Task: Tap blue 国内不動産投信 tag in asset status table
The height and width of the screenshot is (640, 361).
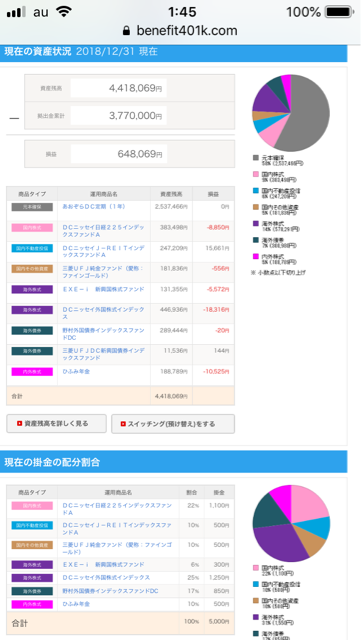Action: tap(32, 248)
